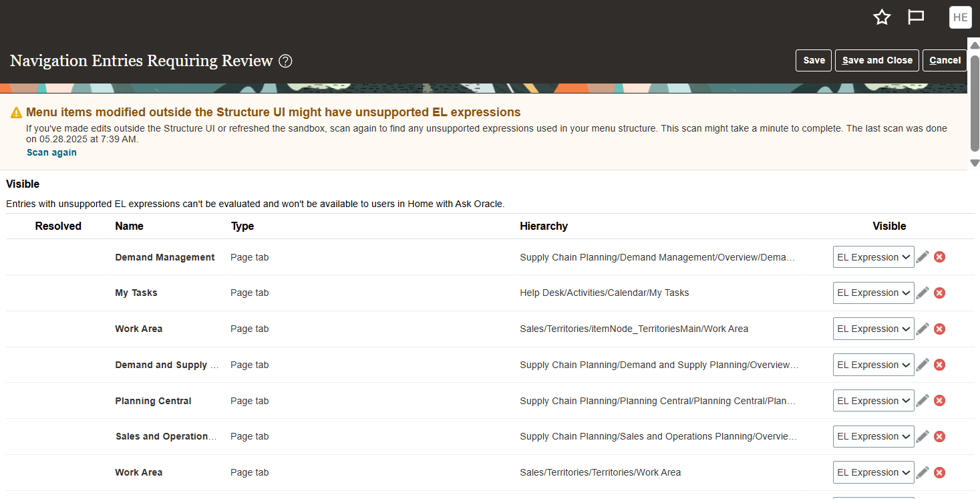Screen dimensions: 980x499
Task: Edit the Sales and Operations entry pencil icon
Action: pyautogui.click(x=923, y=436)
